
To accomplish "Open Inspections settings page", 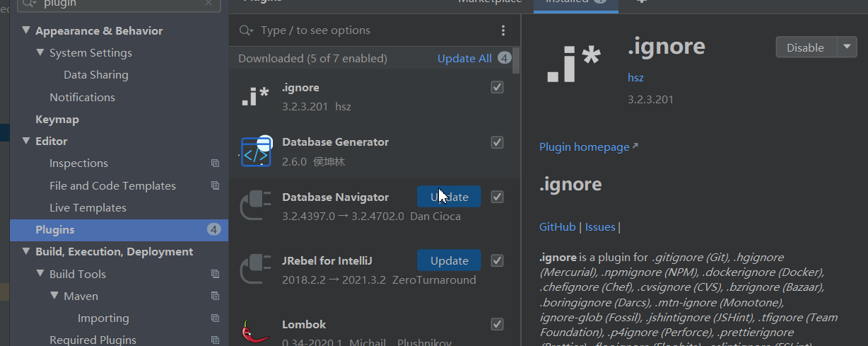I will [78, 163].
